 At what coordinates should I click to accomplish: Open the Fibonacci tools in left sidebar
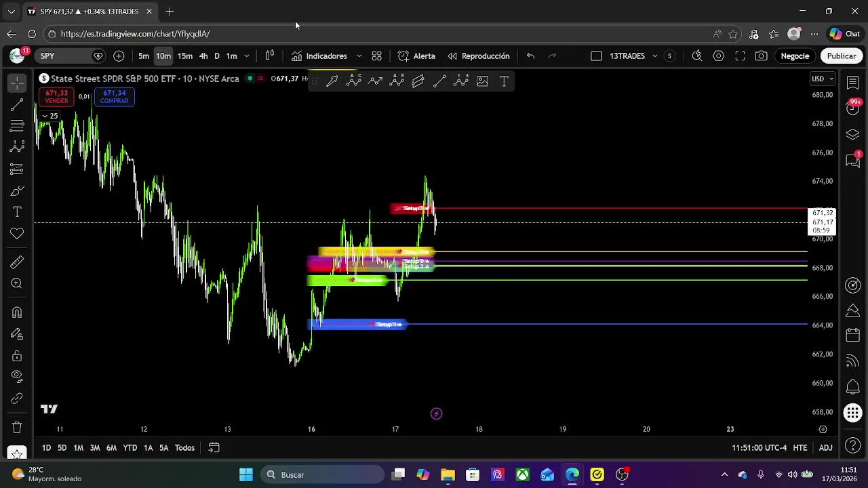[x=17, y=125]
